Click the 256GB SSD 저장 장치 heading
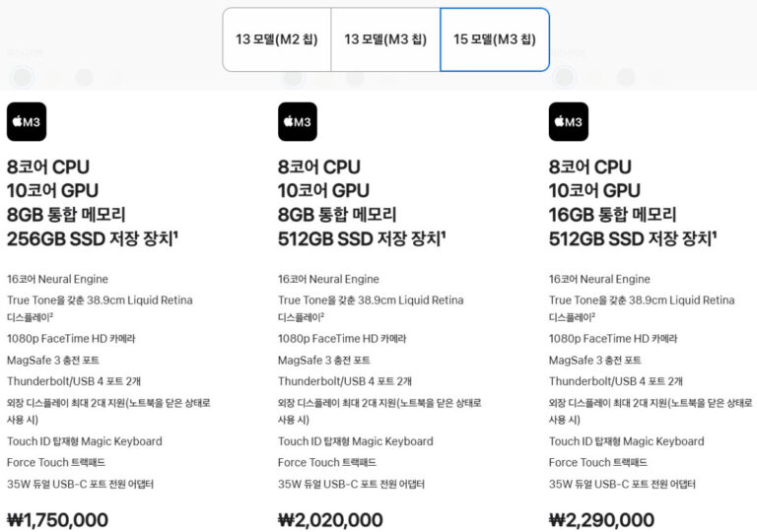The image size is (757, 532). click(93, 238)
